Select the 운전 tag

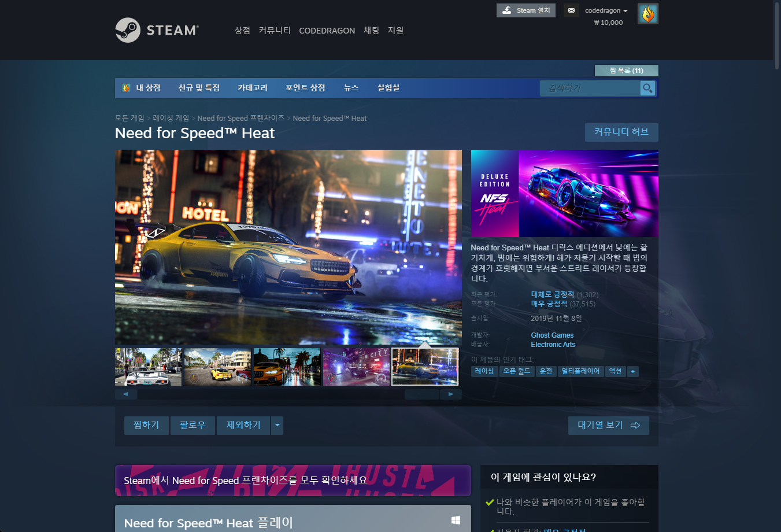(546, 371)
